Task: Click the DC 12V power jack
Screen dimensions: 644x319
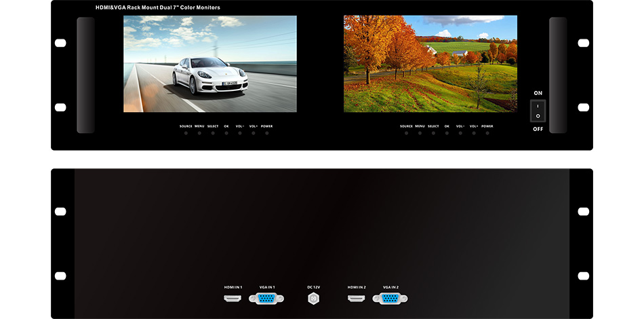Action: point(313,298)
